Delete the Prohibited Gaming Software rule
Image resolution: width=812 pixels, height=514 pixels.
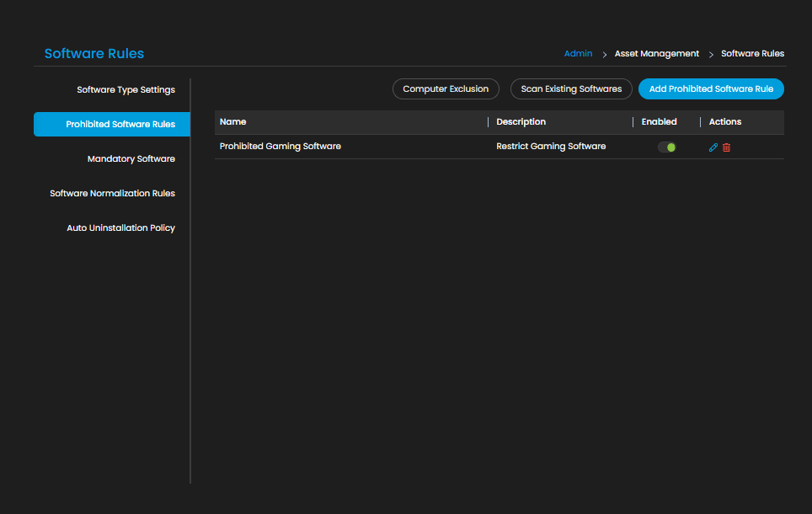pyautogui.click(x=727, y=147)
